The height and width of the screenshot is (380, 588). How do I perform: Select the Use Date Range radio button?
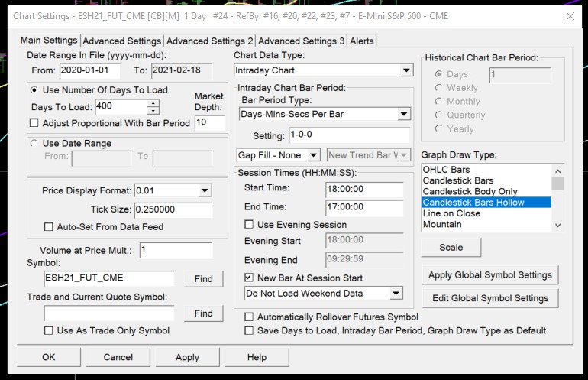[x=34, y=144]
